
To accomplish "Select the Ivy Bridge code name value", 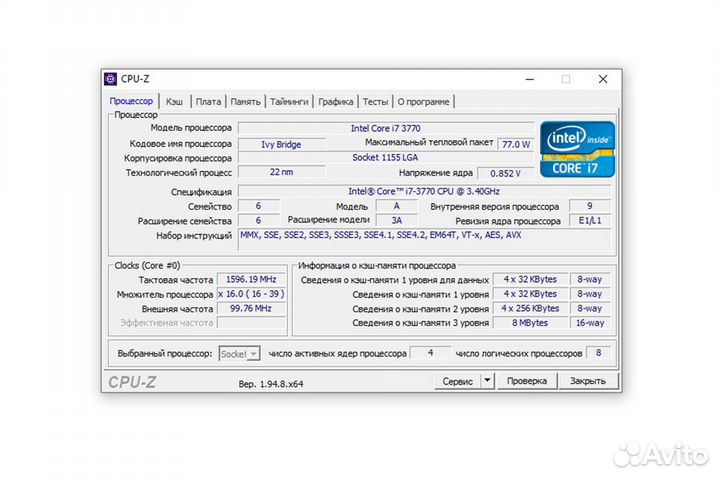I will (281, 144).
